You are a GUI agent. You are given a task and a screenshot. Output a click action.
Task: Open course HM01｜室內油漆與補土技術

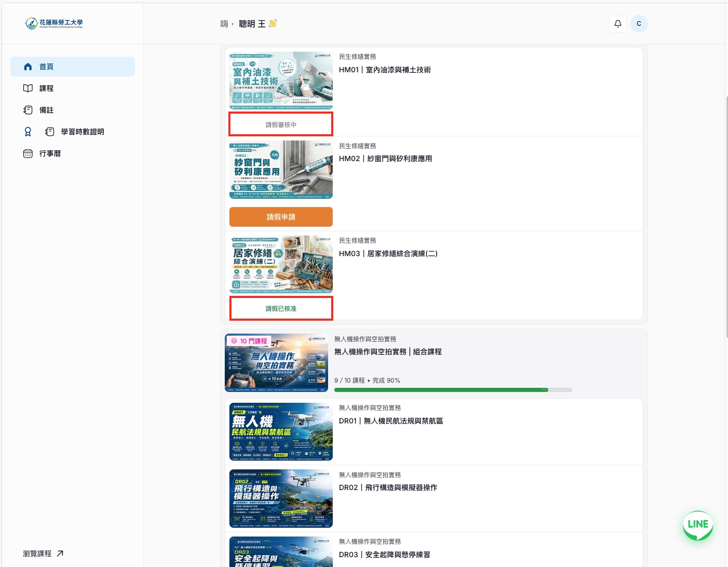pyautogui.click(x=385, y=70)
